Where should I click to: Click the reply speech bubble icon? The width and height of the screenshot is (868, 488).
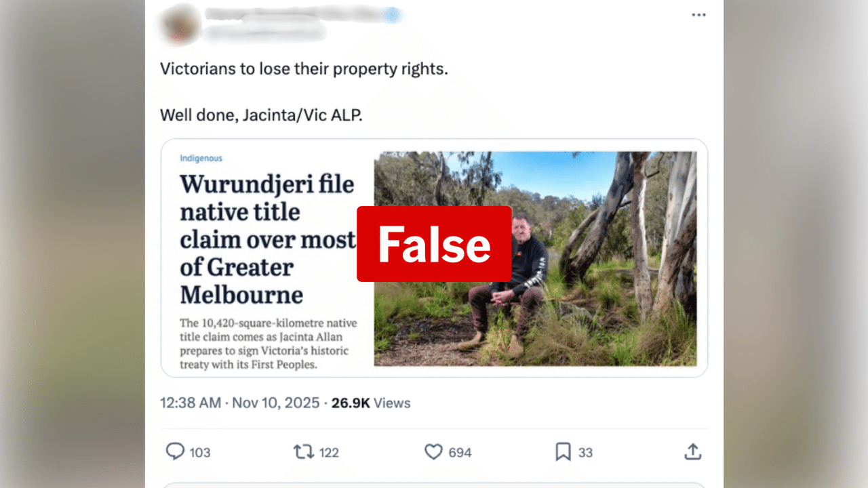pos(175,451)
